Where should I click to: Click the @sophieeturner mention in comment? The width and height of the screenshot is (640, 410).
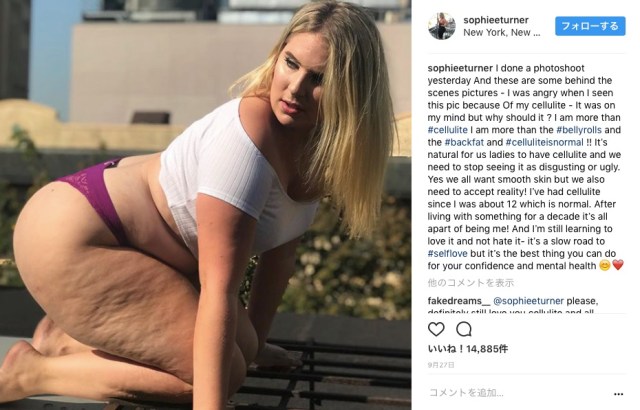pos(528,301)
